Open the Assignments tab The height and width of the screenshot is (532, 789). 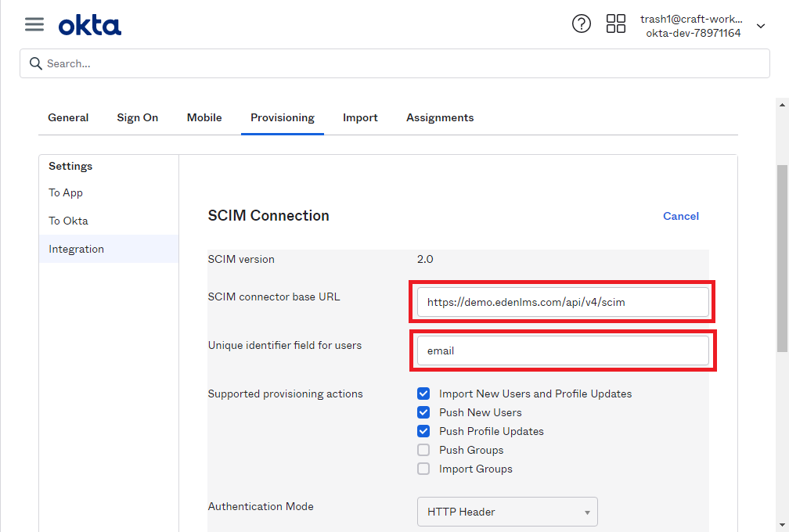coord(440,117)
